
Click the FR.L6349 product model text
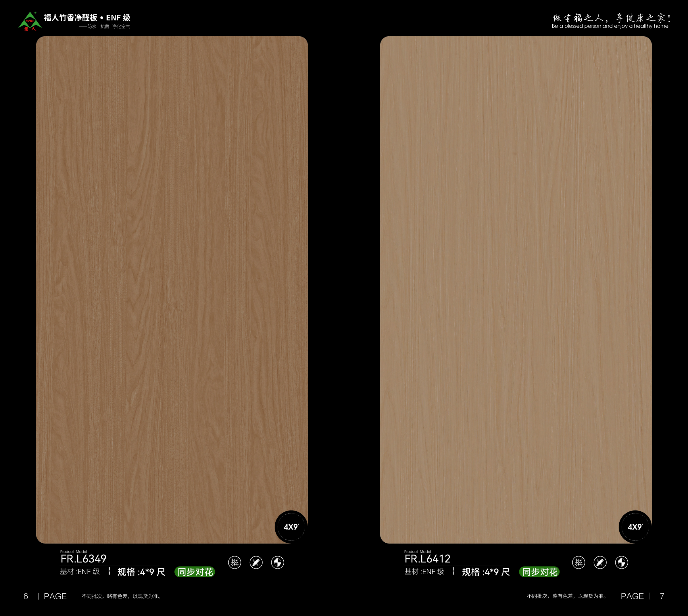(x=83, y=559)
